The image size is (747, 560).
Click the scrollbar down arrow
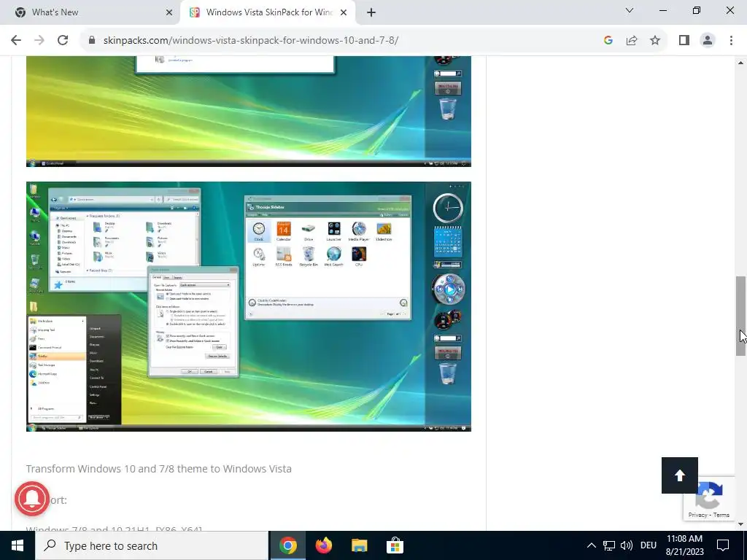(x=741, y=524)
